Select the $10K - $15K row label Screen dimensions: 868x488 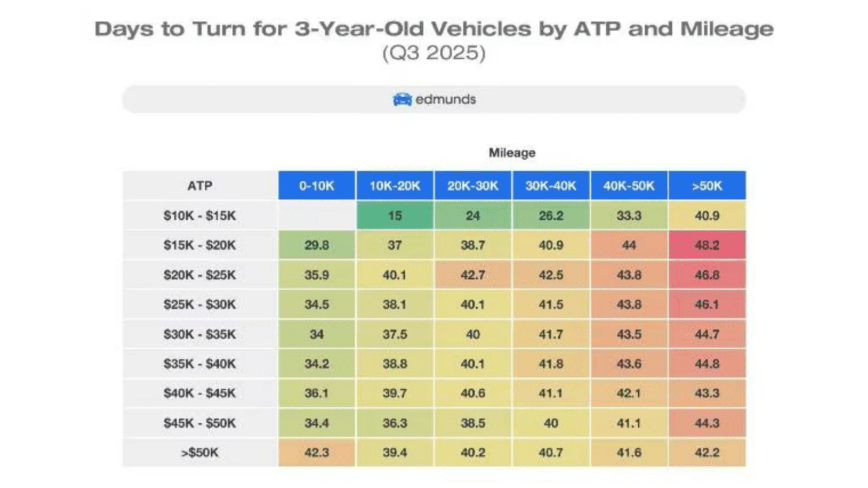tap(200, 216)
